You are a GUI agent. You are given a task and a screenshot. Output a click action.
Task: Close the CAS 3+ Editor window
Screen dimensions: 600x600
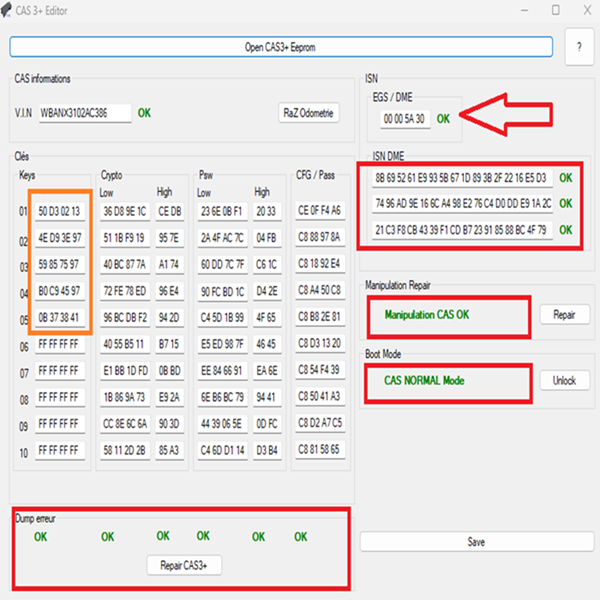click(587, 10)
